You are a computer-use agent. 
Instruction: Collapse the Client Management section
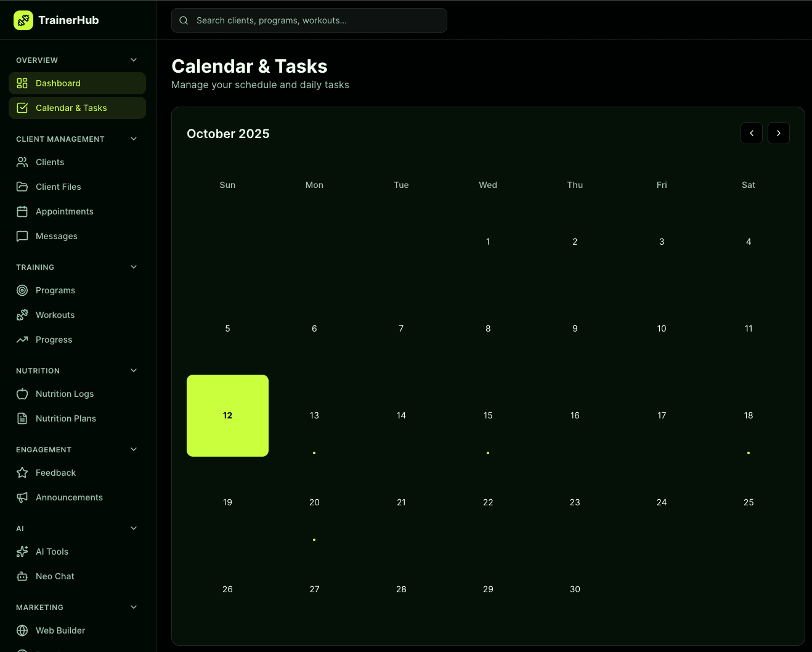133,139
